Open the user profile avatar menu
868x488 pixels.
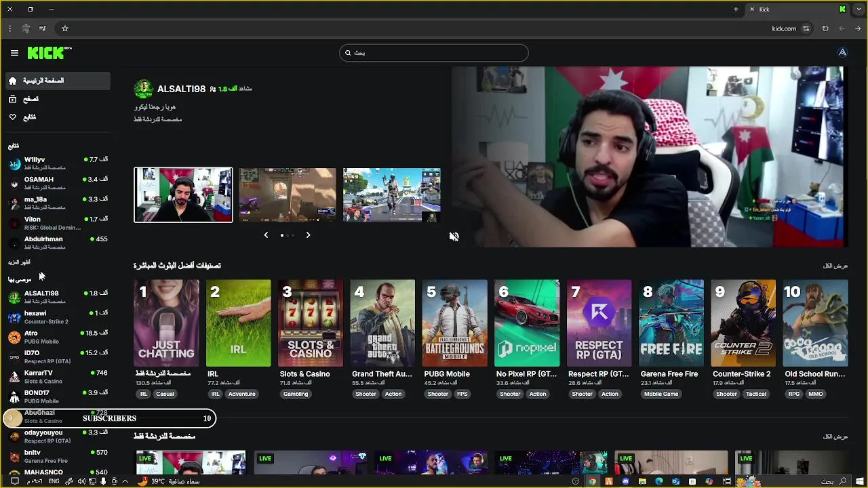tap(842, 53)
